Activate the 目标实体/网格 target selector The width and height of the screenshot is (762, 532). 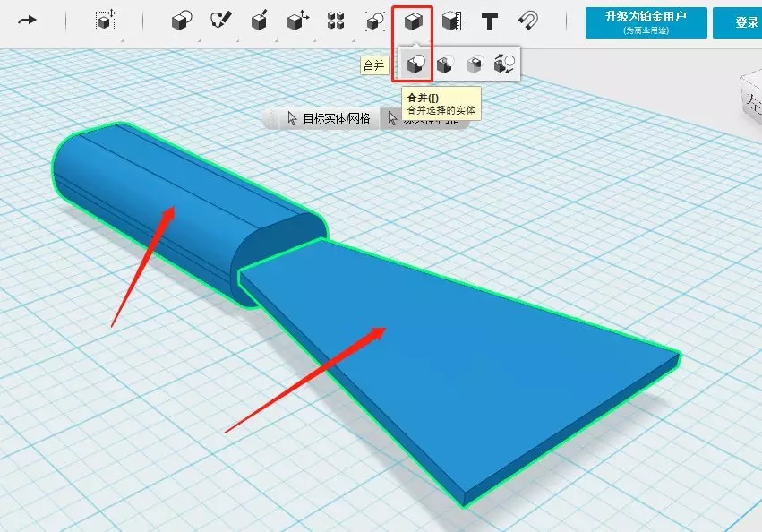coord(329,118)
